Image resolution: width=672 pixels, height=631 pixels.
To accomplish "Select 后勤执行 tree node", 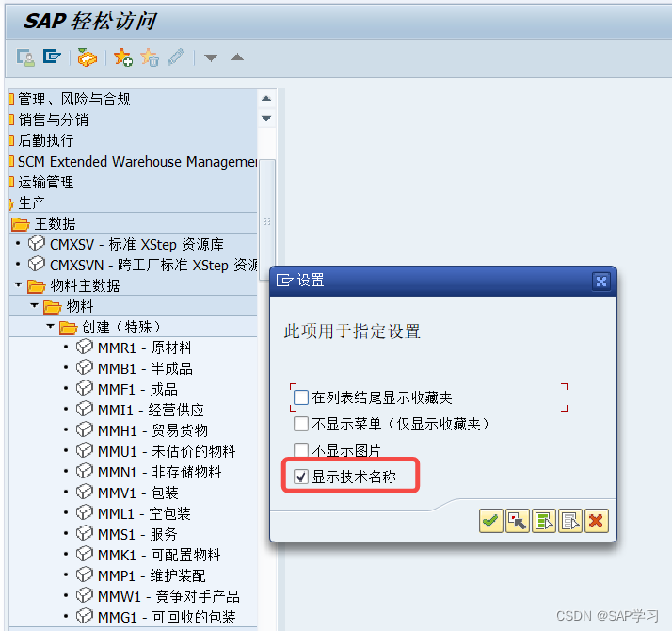I will 46,140.
